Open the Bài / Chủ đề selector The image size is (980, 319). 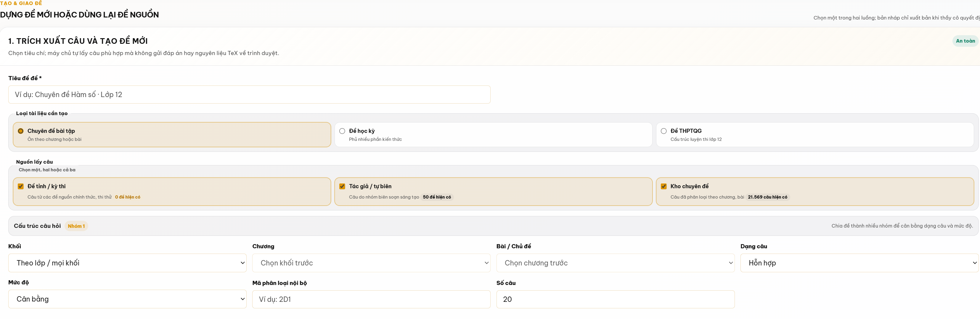pyautogui.click(x=615, y=263)
